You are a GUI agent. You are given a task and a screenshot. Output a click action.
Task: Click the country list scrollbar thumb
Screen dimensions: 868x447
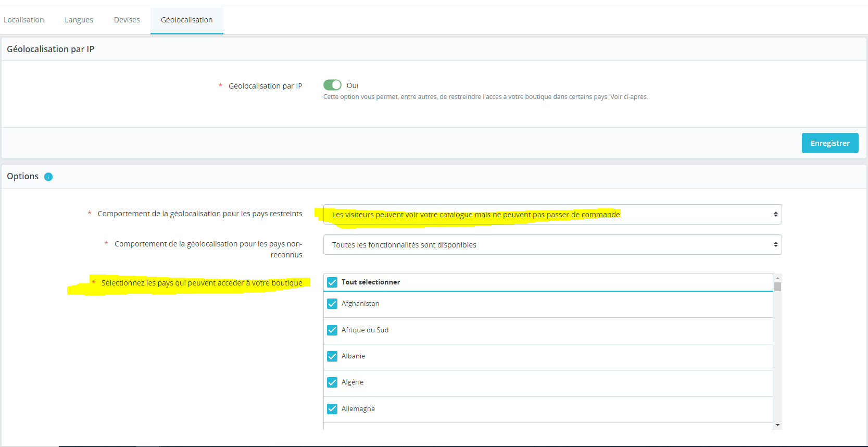(x=777, y=287)
